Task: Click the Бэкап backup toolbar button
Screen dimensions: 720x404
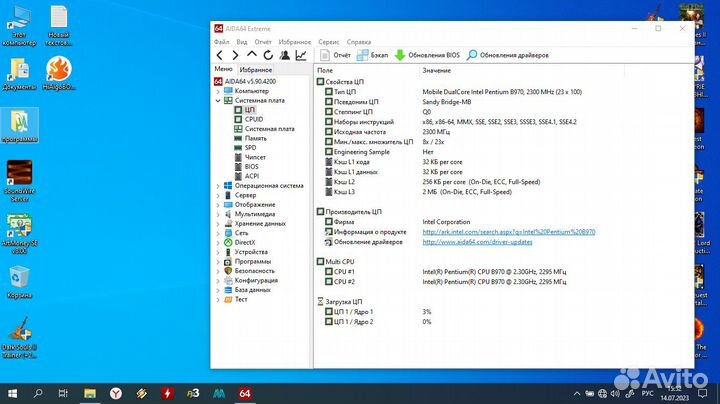Action: [x=372, y=55]
